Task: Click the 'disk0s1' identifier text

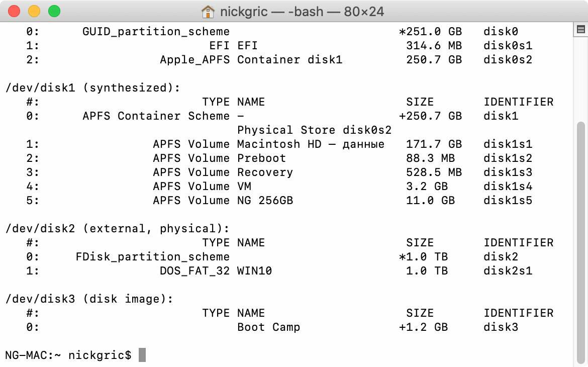Action: 508,45
